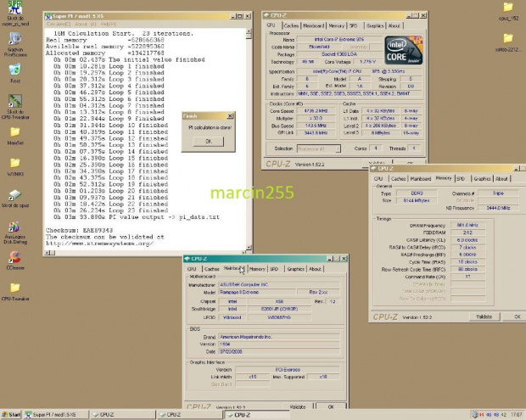Switch to CPU tab in Memory CPU-Z window
This screenshot has width=526, height=420.
tap(378, 179)
